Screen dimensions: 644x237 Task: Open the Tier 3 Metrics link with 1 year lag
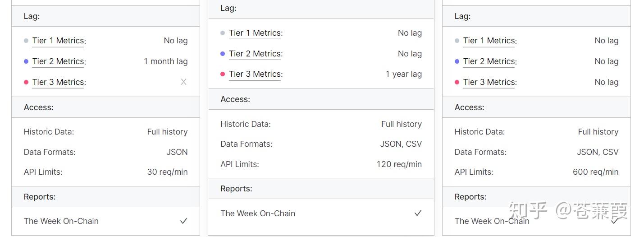click(x=255, y=74)
